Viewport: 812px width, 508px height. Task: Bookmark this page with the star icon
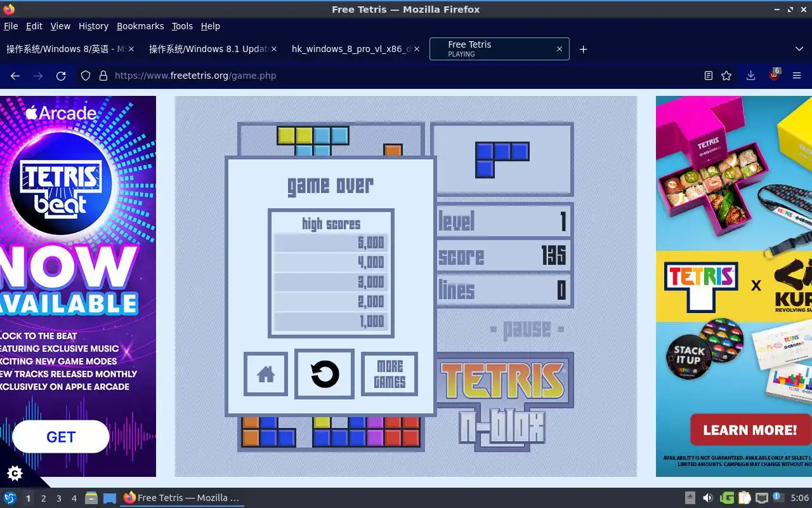point(726,76)
